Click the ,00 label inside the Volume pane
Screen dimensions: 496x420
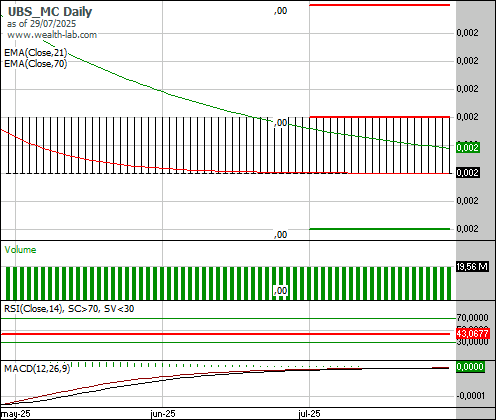[x=280, y=290]
